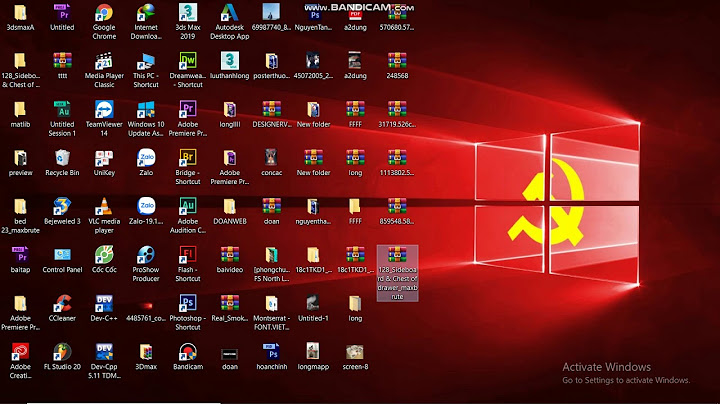The height and width of the screenshot is (404, 720).
Task: Select the Recycle Bin icon
Action: pyautogui.click(x=62, y=158)
